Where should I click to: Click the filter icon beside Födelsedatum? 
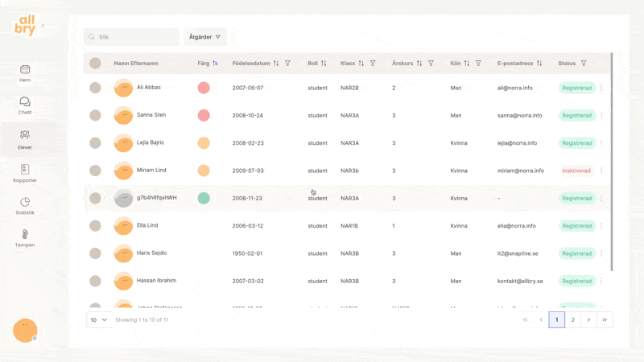[x=287, y=64]
